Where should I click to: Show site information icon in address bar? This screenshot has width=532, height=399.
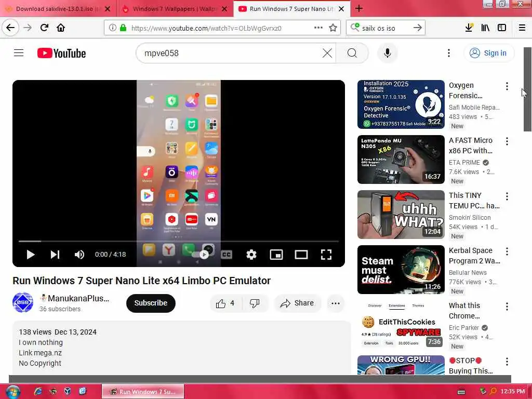pos(112,28)
